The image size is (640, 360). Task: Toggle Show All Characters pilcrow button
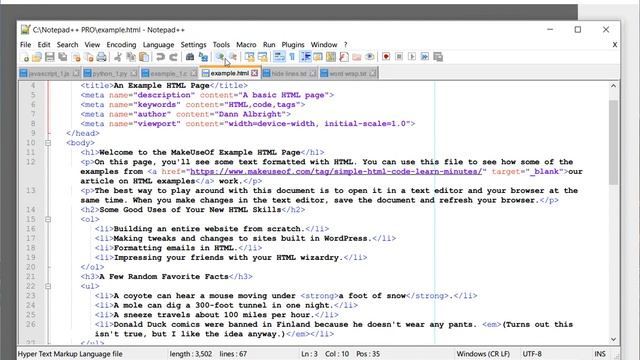pos(292,57)
